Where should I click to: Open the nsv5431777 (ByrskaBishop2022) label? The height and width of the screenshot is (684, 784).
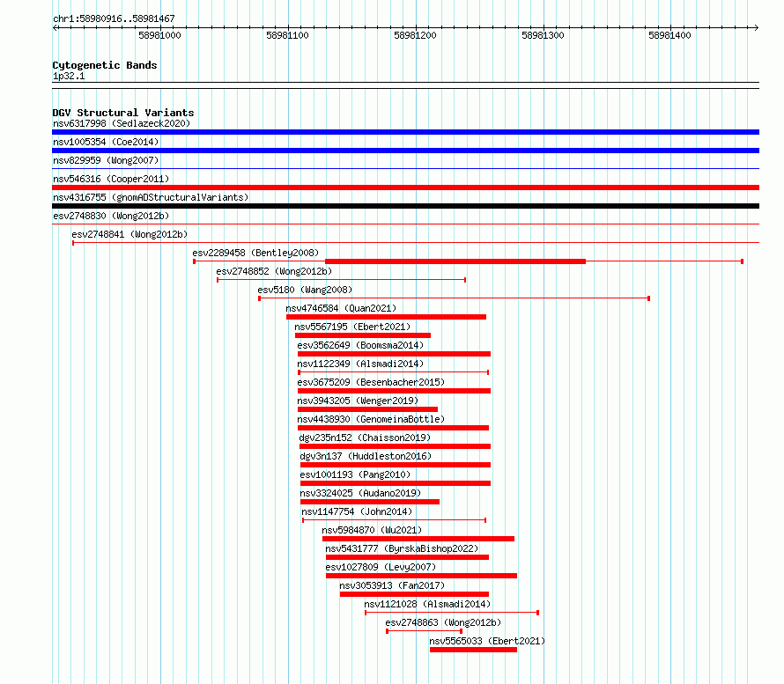(402, 548)
